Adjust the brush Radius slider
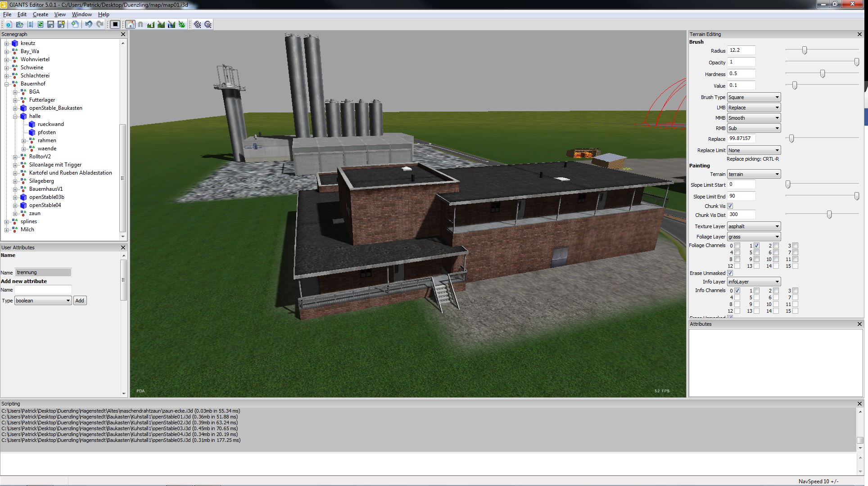The height and width of the screenshot is (486, 868). (805, 50)
